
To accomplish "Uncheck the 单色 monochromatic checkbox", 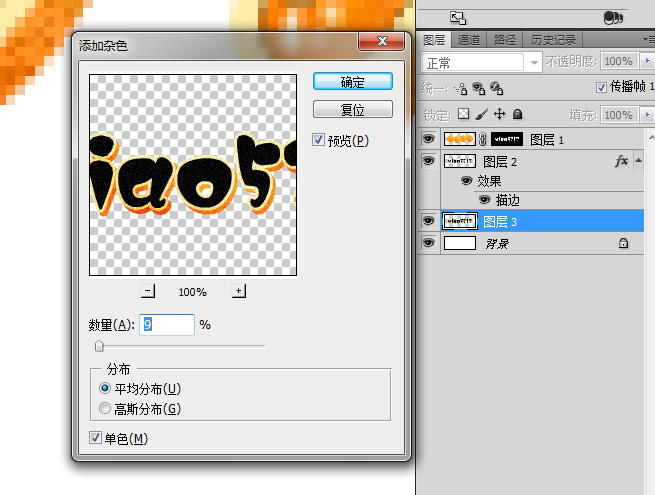I will 95,438.
